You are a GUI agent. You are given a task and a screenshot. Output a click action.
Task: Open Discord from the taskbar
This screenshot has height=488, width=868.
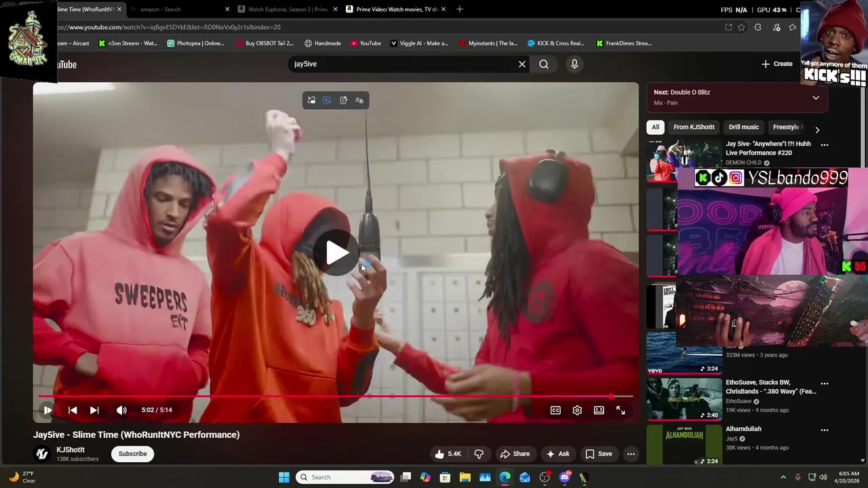tap(564, 477)
